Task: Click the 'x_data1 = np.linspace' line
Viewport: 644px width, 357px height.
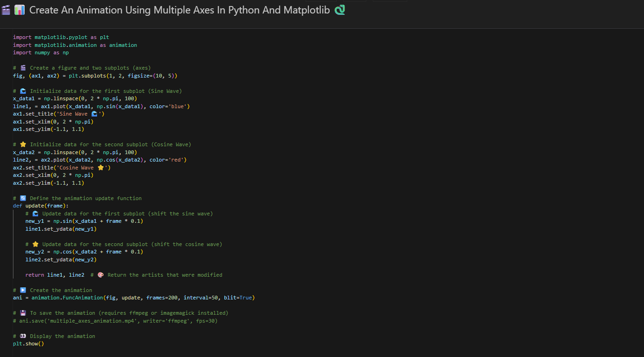Action: (75, 98)
